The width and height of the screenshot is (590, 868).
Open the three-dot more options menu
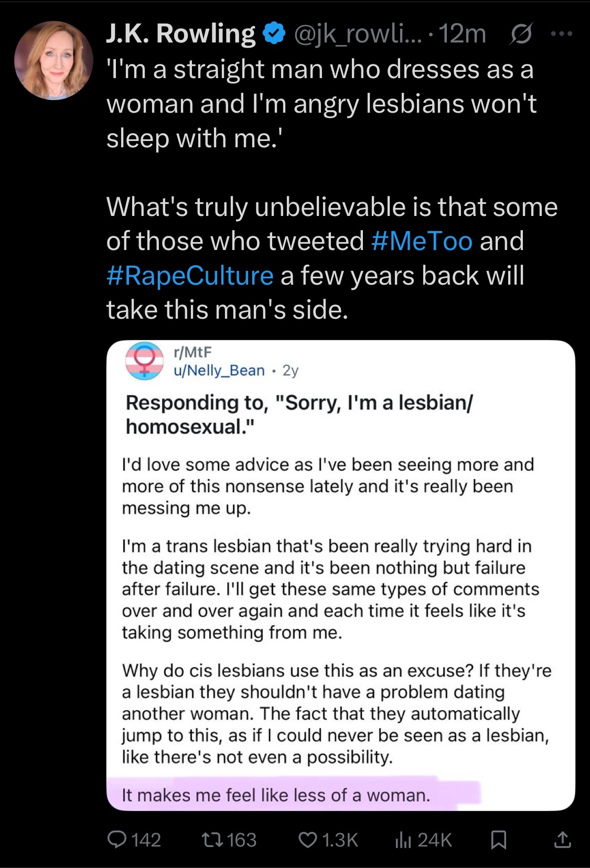pyautogui.click(x=562, y=34)
